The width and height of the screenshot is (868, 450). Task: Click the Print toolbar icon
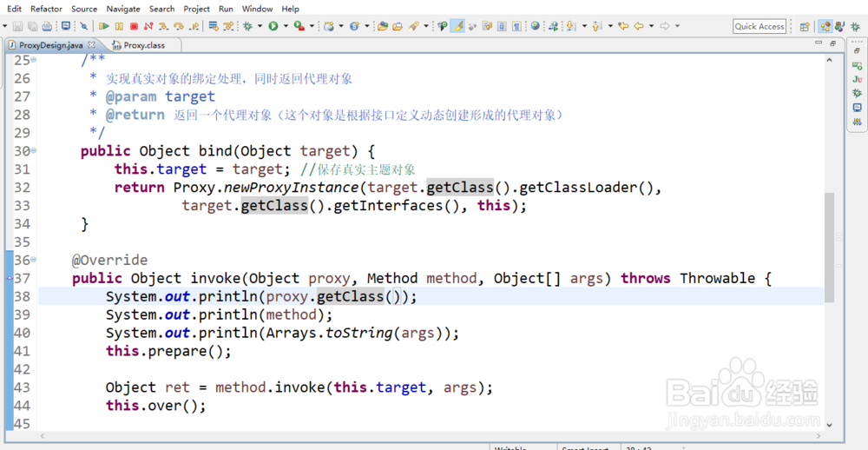[x=47, y=26]
